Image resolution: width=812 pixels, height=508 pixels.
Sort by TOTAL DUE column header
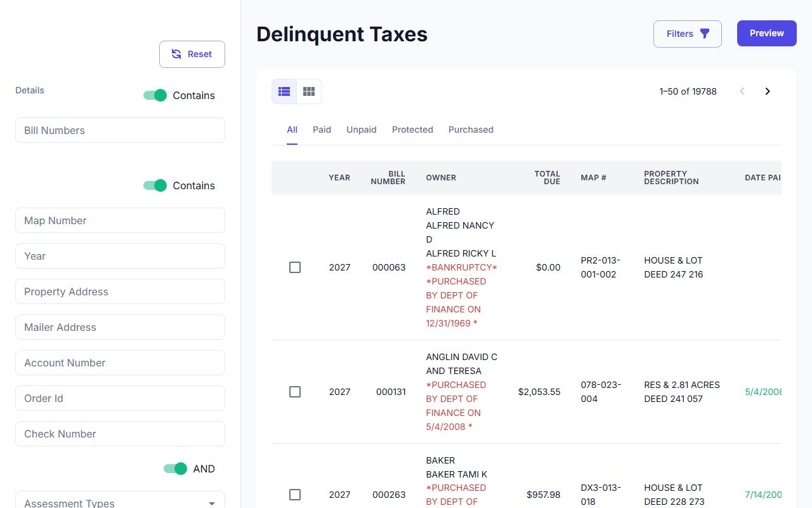click(547, 178)
